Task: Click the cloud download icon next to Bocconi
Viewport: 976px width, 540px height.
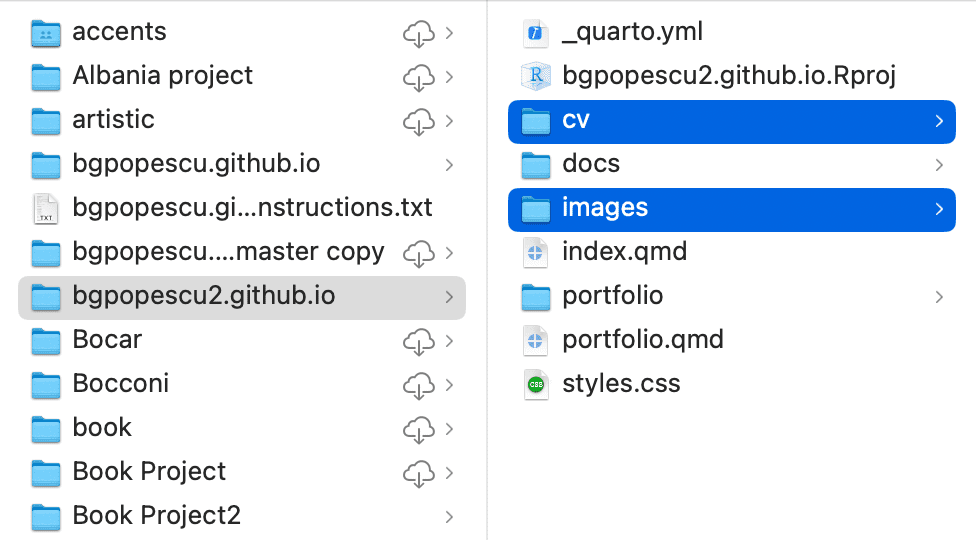Action: click(x=417, y=384)
